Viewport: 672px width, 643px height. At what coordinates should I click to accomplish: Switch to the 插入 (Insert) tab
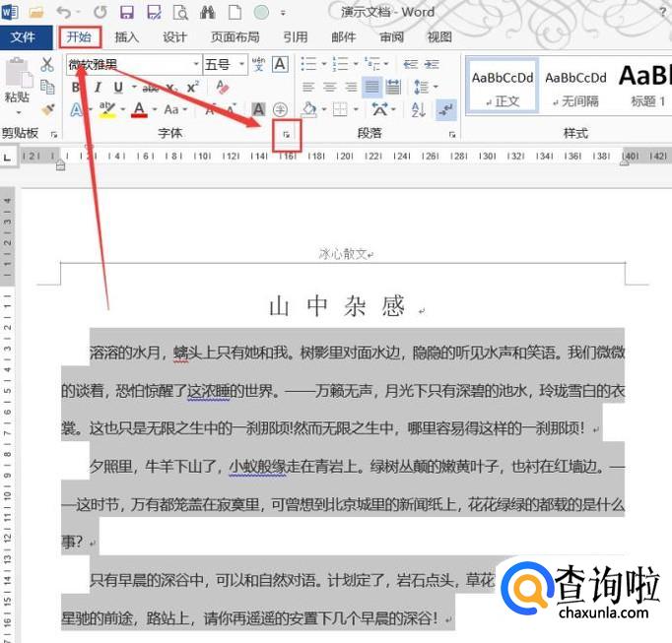127,37
